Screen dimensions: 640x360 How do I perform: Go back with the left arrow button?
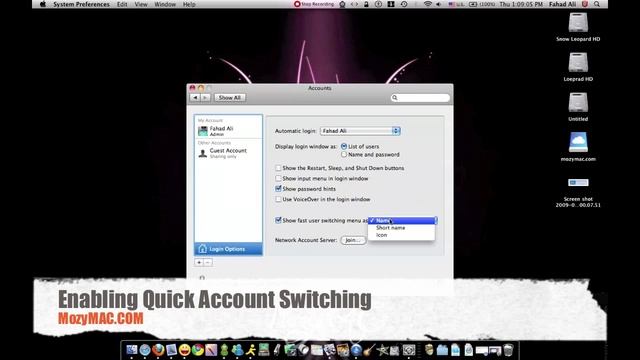point(195,98)
